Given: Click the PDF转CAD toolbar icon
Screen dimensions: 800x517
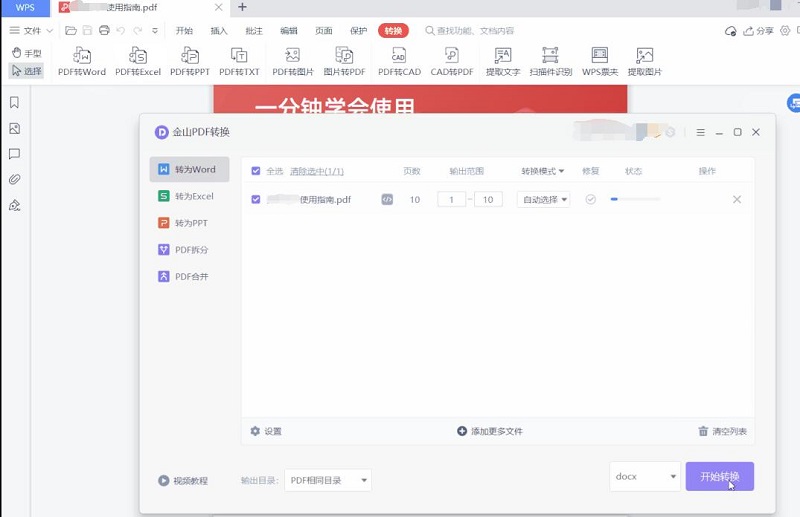Looking at the screenshot, I should [399, 61].
